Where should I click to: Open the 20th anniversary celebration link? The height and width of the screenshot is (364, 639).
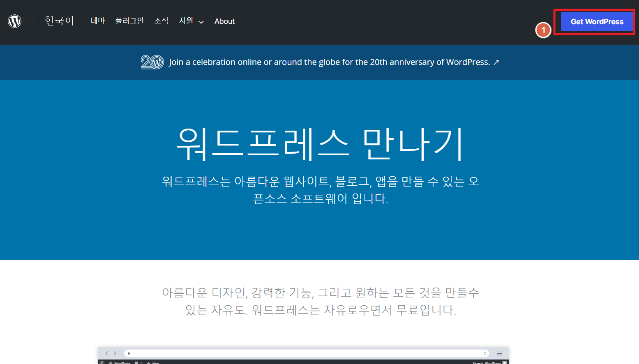pyautogui.click(x=320, y=62)
